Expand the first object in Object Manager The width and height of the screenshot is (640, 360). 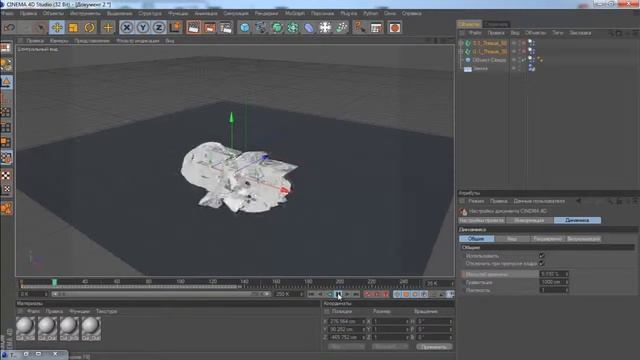461,43
